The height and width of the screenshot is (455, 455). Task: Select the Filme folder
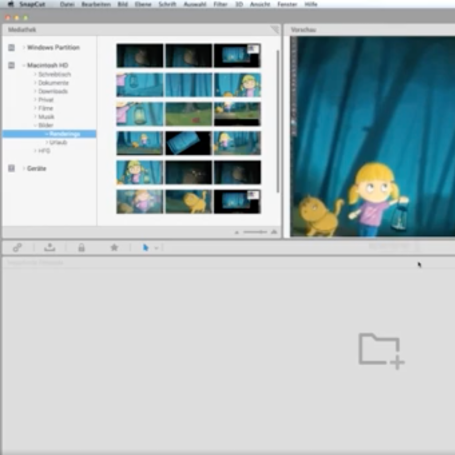click(x=46, y=108)
